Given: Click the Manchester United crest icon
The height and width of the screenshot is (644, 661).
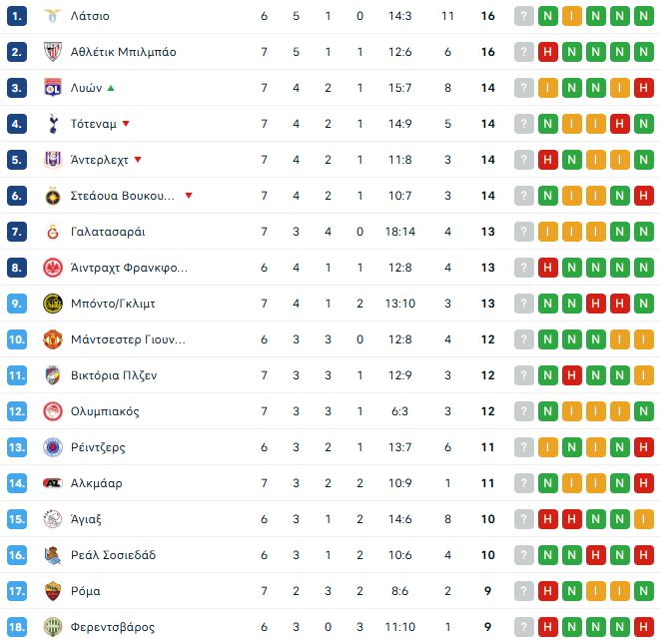Looking at the screenshot, I should coord(52,339).
